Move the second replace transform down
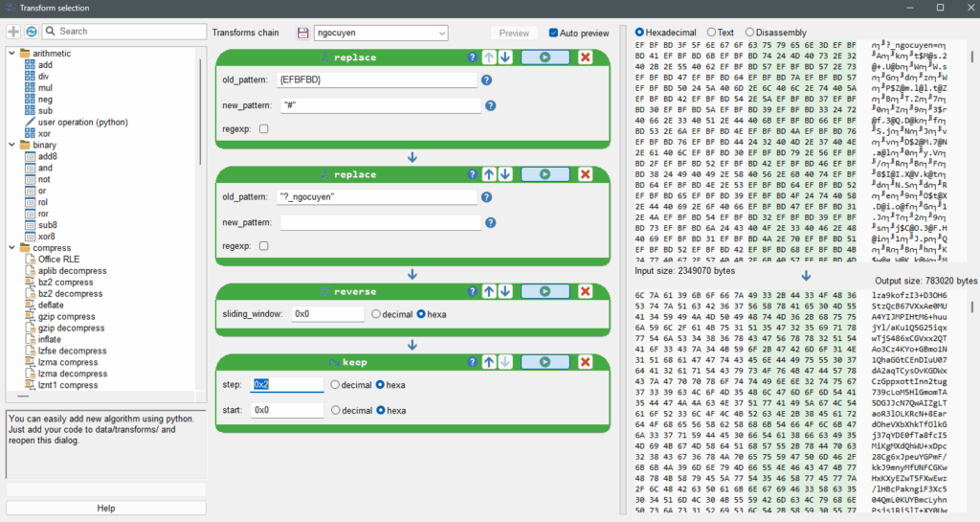This screenshot has height=522, width=980. coord(505,174)
